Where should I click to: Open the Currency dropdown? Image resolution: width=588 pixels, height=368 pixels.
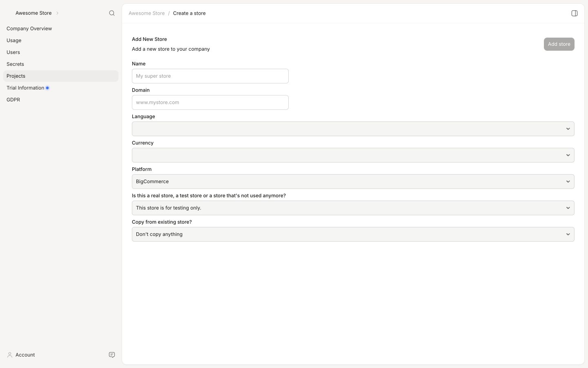tap(353, 155)
